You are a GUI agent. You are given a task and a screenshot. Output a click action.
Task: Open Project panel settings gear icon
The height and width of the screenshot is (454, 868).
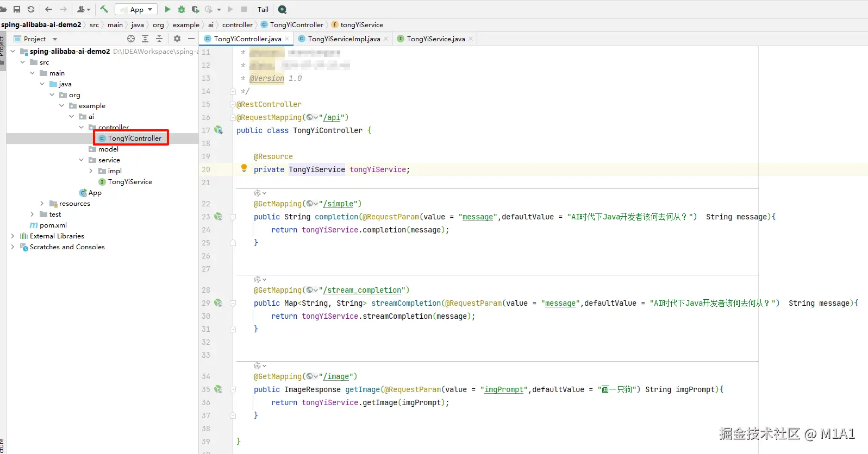click(x=177, y=39)
